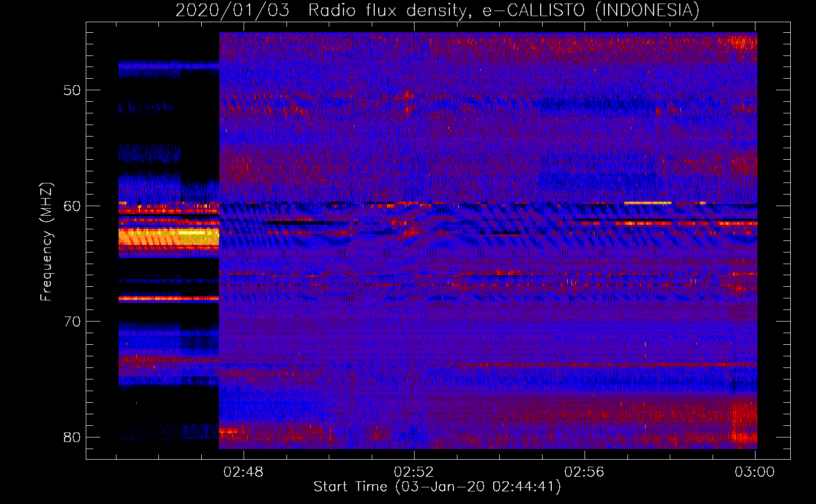
Task: Click the "Frequency (MHZ)" axis label
Action: click(x=46, y=242)
